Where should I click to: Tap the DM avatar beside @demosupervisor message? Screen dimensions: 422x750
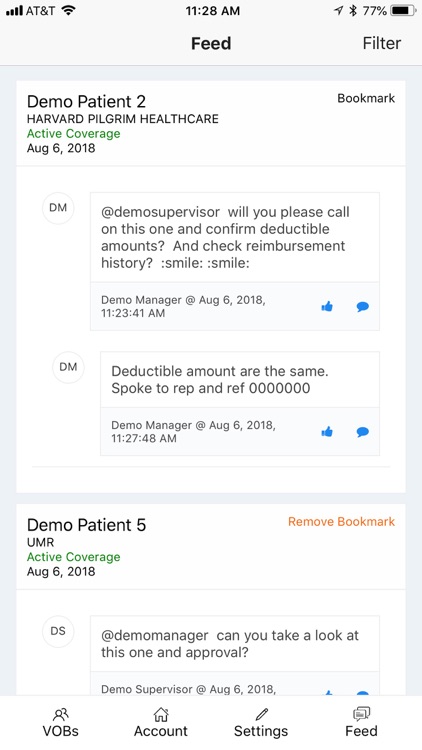58,208
